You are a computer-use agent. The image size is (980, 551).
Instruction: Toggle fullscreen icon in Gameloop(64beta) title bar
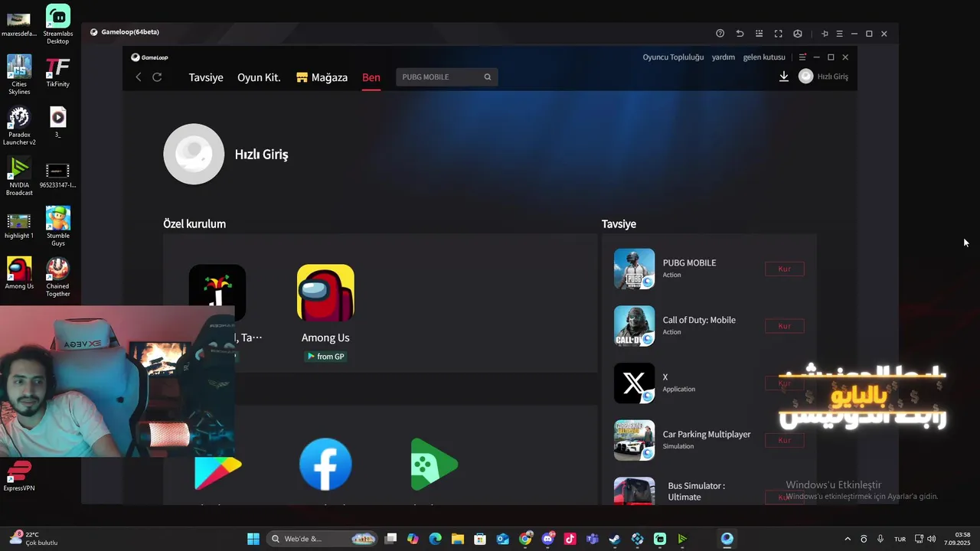[778, 34]
